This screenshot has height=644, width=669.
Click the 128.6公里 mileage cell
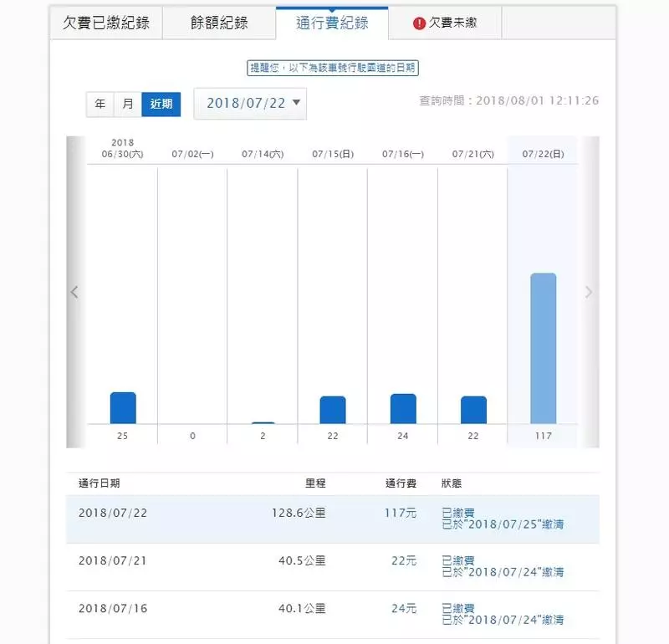[299, 513]
